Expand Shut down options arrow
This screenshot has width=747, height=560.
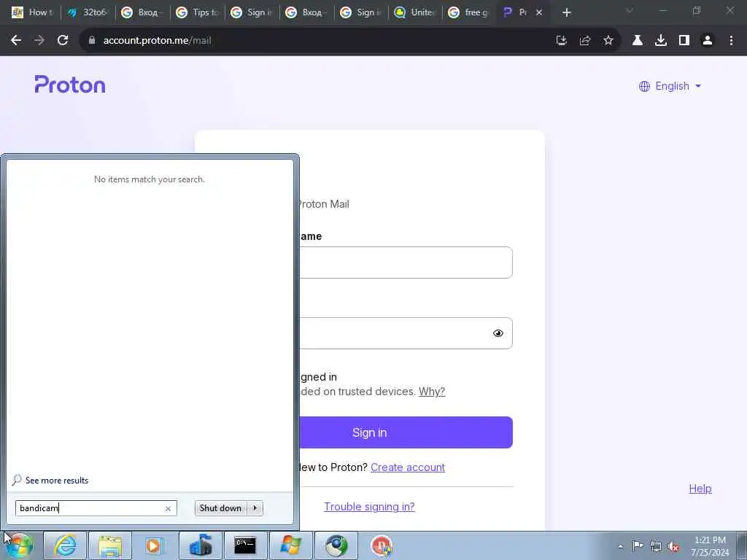(255, 508)
